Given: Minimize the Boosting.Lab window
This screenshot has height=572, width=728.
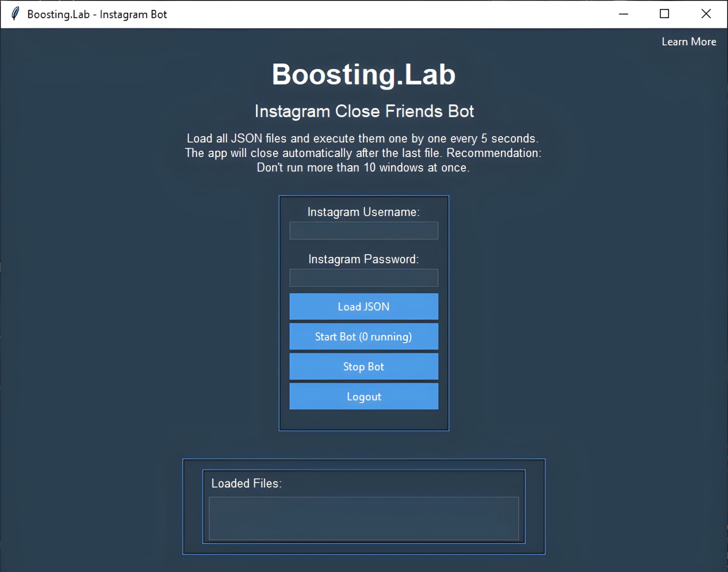Looking at the screenshot, I should coord(623,14).
